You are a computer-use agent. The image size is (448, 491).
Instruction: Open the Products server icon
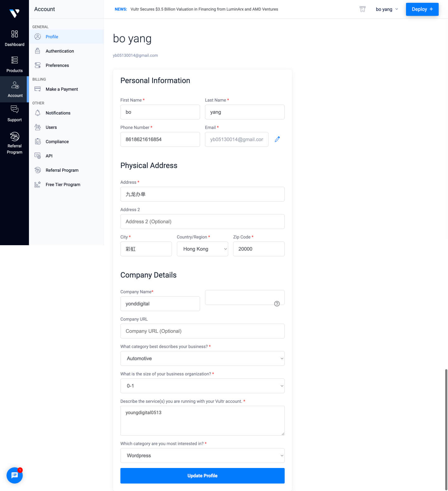pyautogui.click(x=14, y=60)
